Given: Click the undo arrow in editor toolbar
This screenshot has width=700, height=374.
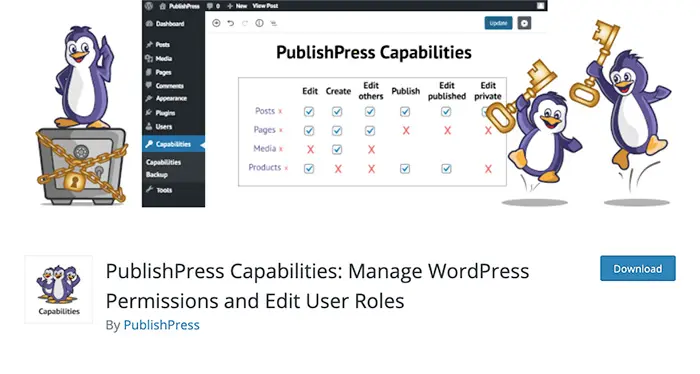Looking at the screenshot, I should point(230,23).
